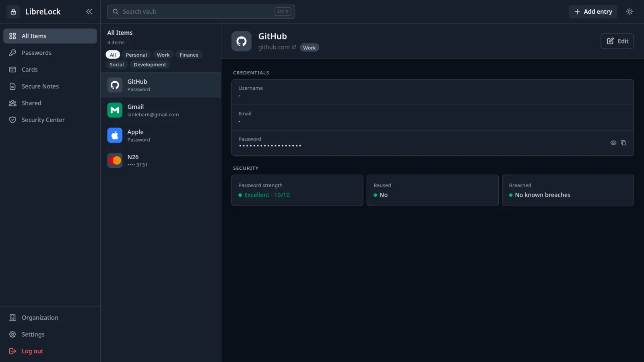
Task: Open Organization settings
Action: pos(50,318)
